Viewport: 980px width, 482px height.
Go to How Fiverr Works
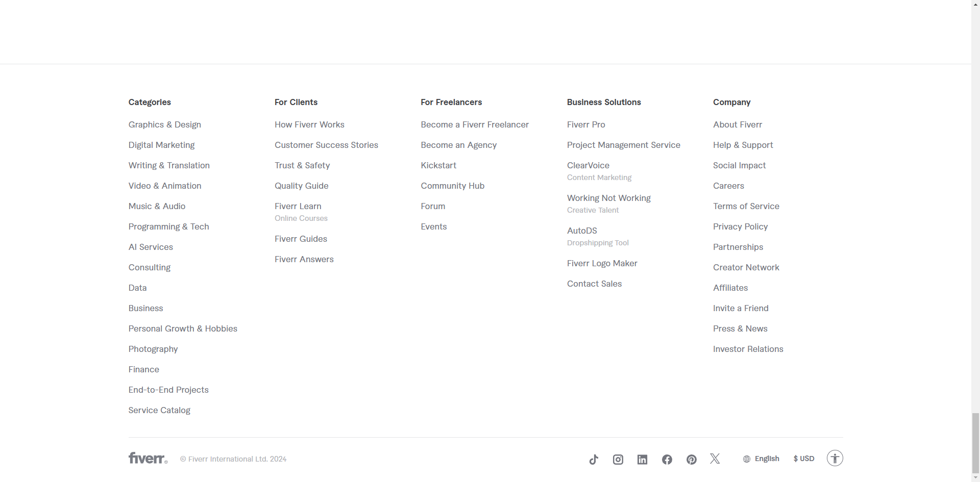tap(309, 124)
